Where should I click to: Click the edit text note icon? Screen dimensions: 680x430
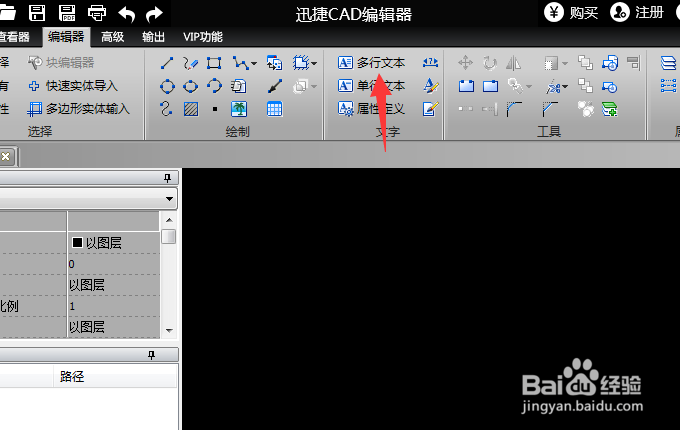[x=431, y=108]
